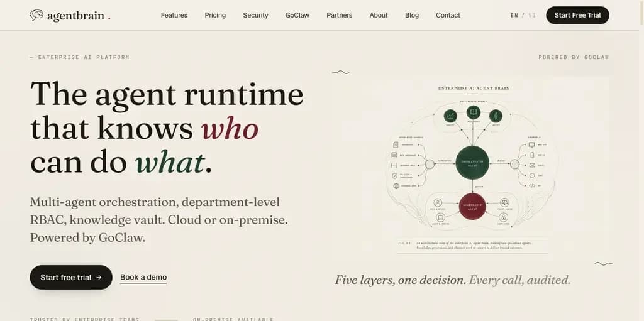This screenshot has height=321, width=644.
Task: Click the pen writer agent icon in diagram
Action: tap(496, 116)
